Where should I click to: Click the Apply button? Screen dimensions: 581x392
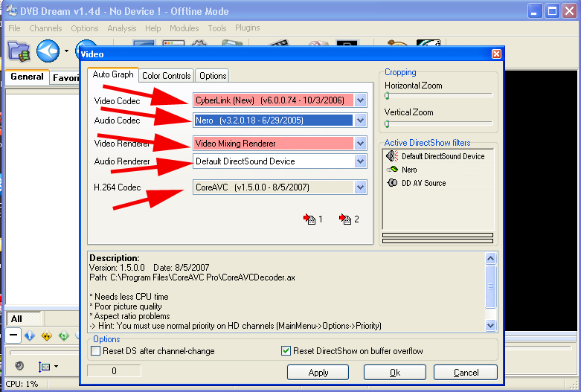click(318, 373)
